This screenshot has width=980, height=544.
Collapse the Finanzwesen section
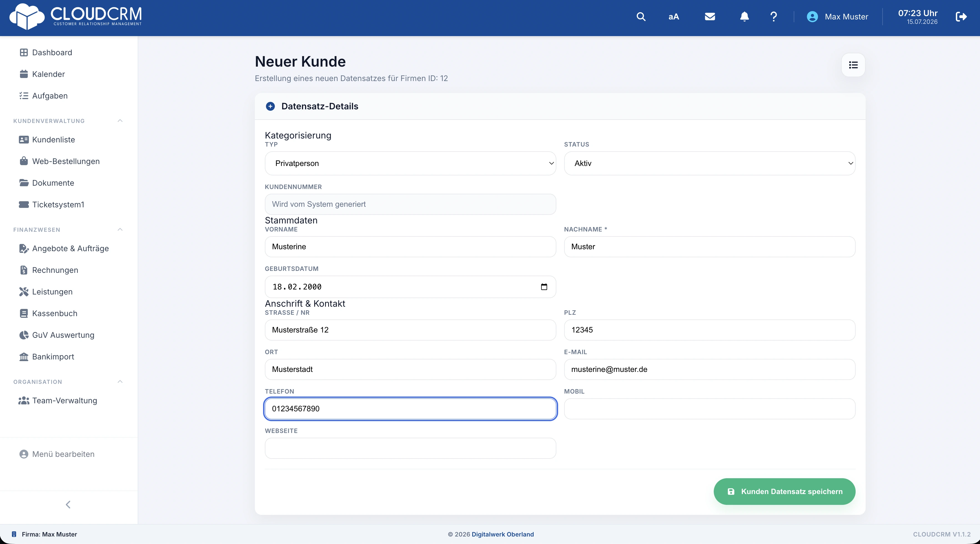[120, 229]
